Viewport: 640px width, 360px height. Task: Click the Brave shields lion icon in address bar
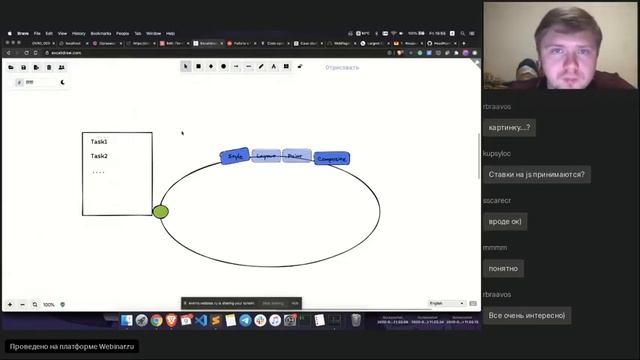pyautogui.click(x=400, y=53)
